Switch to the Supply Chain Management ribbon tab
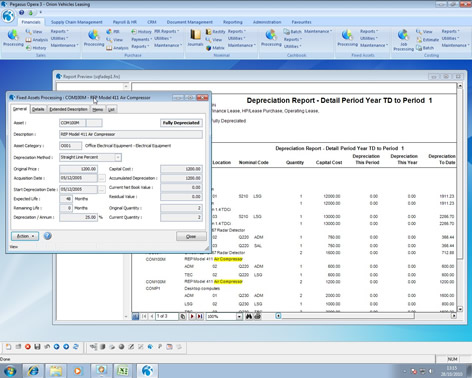The image size is (472, 378). [x=77, y=22]
